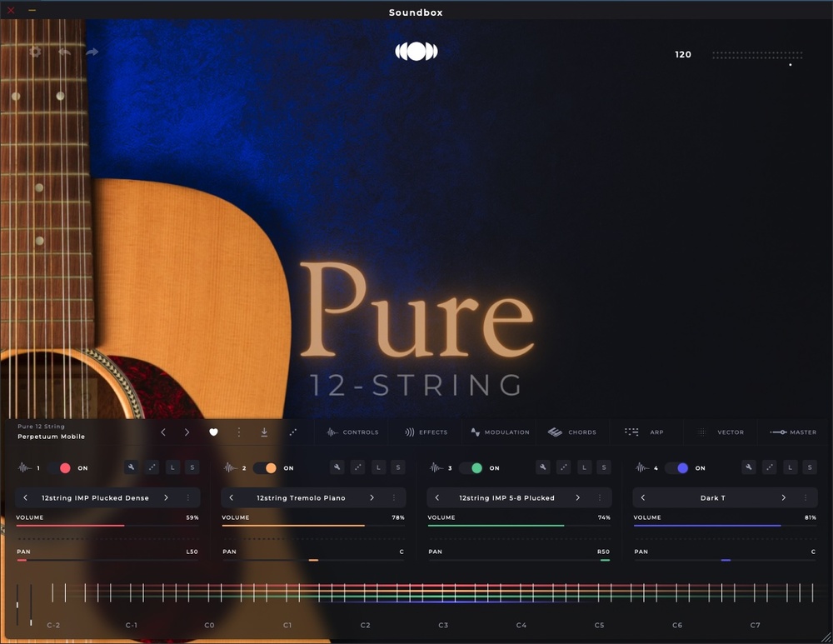Open layer 4 wrench edit settings

coord(749,467)
